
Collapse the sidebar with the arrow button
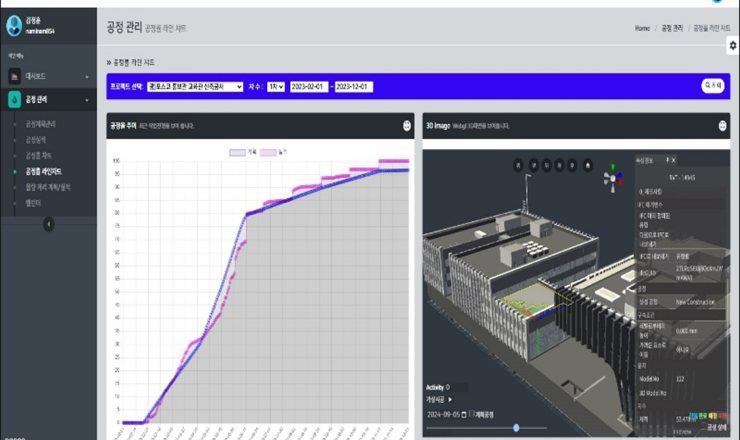(x=48, y=224)
